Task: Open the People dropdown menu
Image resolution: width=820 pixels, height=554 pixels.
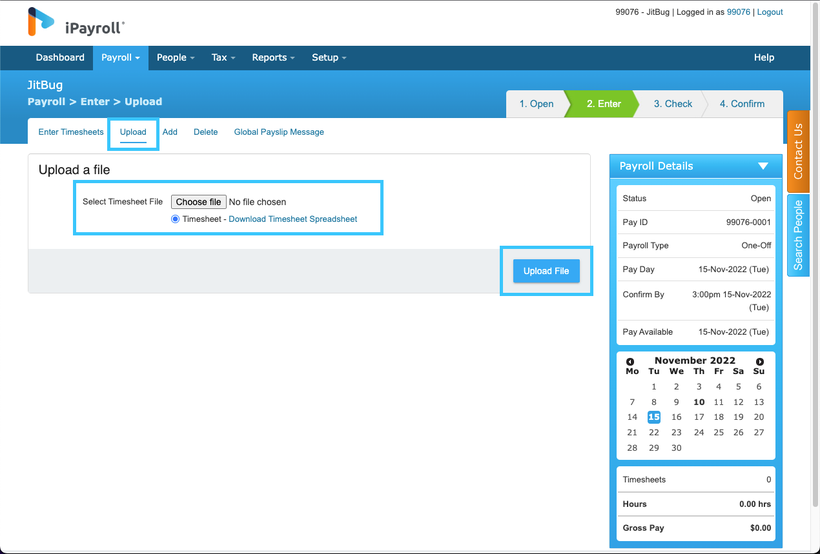Action: 175,58
